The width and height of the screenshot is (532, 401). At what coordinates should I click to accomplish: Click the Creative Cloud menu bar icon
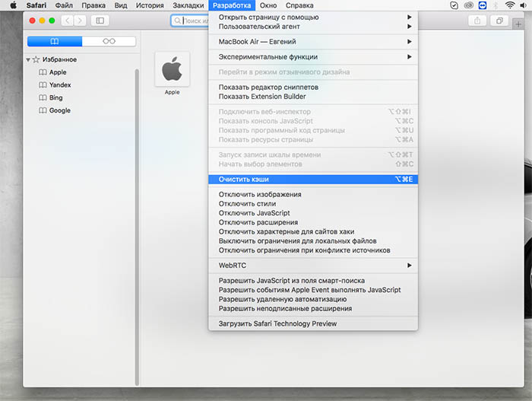(x=469, y=5)
